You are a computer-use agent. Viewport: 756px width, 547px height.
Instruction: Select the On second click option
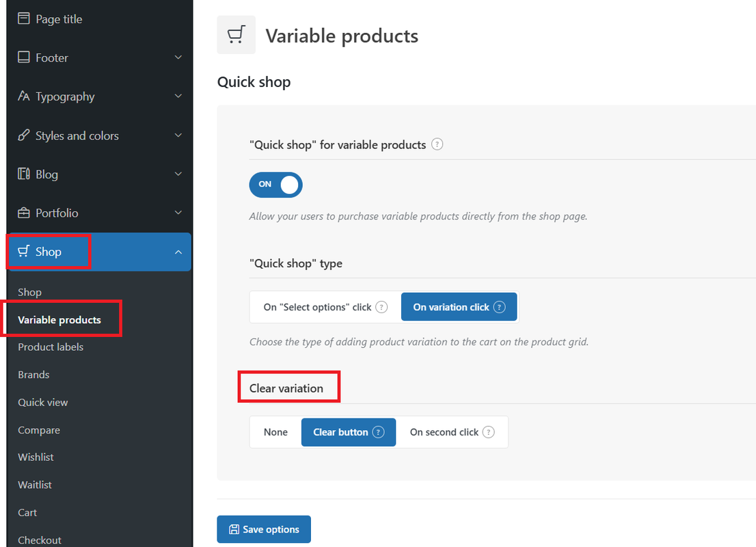click(452, 432)
